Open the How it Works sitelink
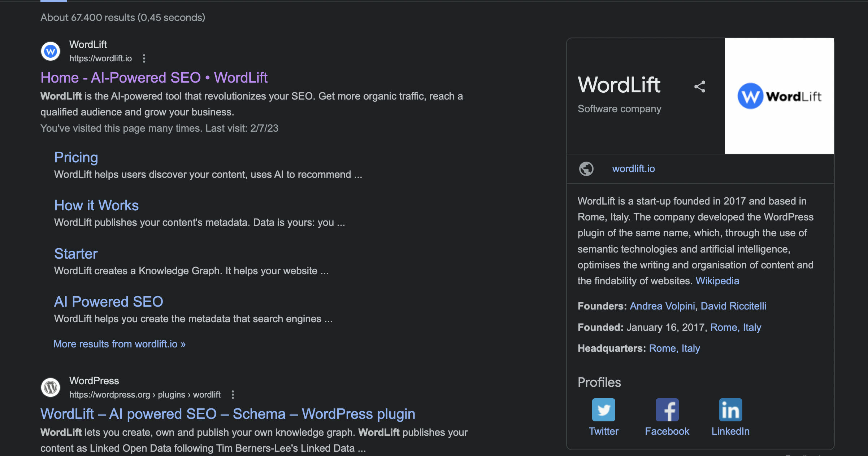Viewport: 868px width, 456px height. point(96,205)
